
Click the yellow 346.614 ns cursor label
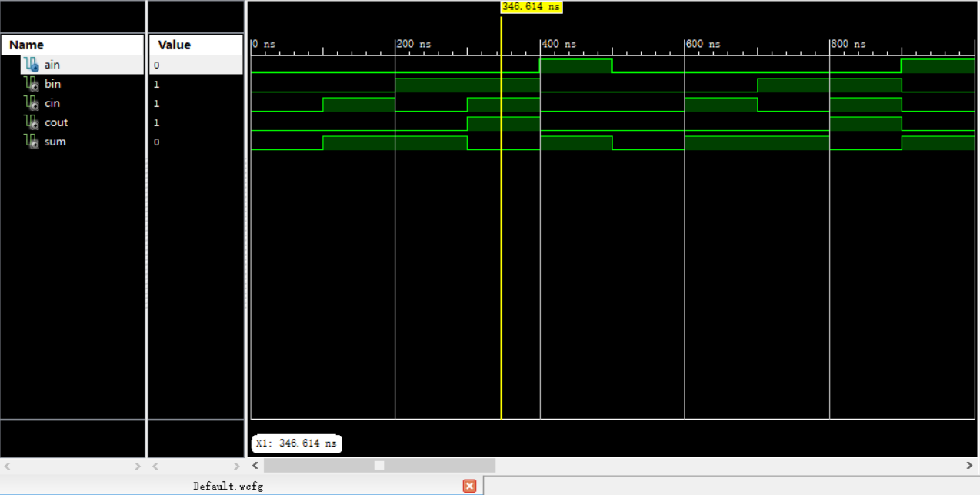[530, 7]
